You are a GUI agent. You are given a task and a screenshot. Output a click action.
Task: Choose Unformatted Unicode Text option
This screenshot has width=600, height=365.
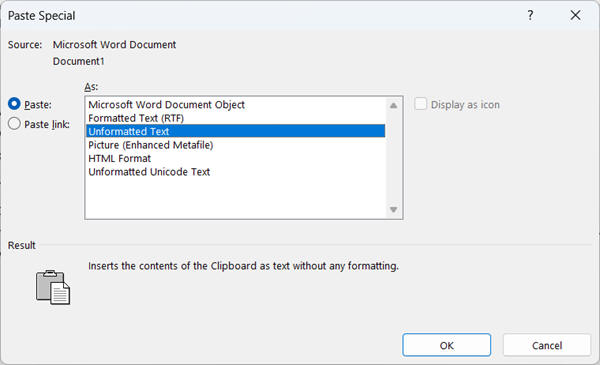click(235, 172)
